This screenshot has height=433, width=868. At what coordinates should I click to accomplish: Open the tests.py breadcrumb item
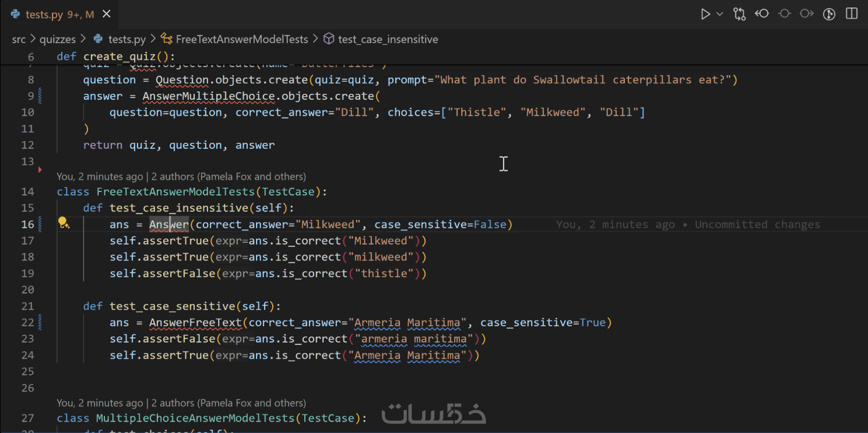[127, 39]
